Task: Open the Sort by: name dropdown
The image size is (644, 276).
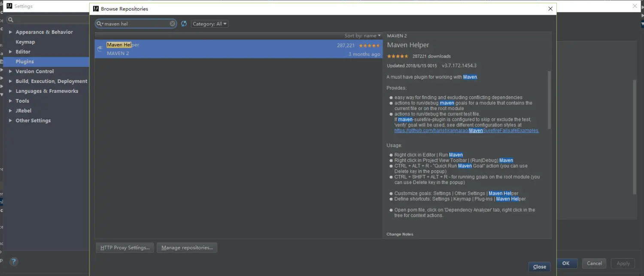Action: 362,36
